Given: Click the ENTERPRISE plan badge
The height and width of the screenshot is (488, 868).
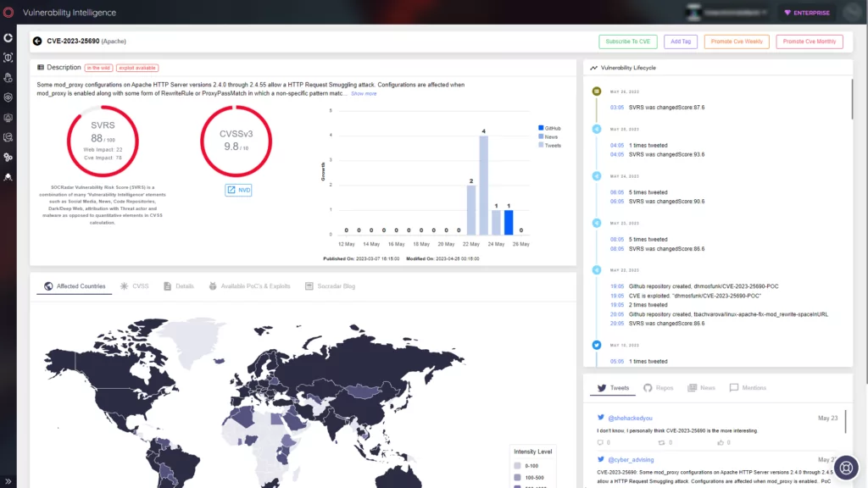Looking at the screenshot, I should tap(807, 13).
